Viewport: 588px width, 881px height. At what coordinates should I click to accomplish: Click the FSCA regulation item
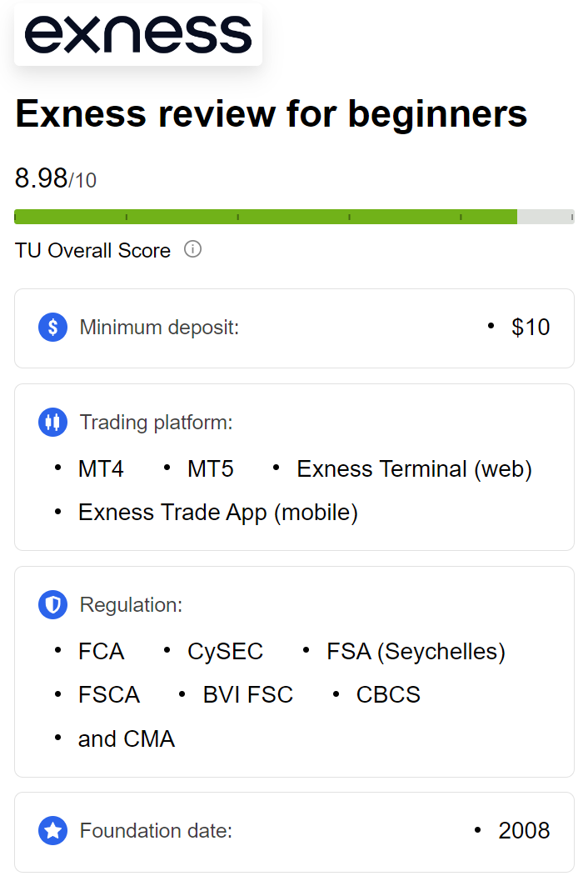[109, 694]
